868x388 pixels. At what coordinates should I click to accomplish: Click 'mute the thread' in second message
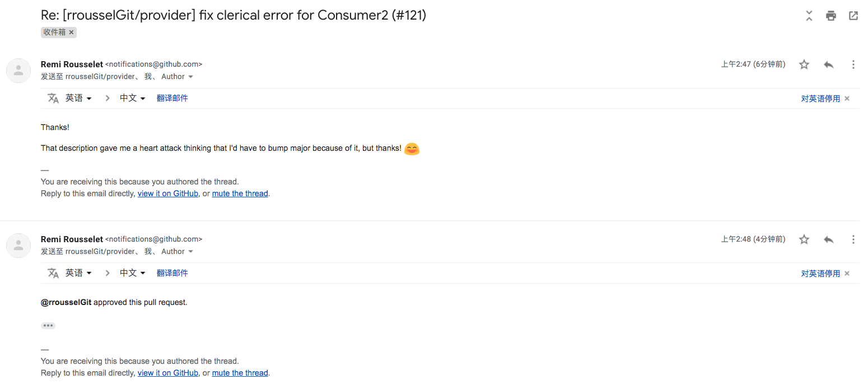[240, 373]
